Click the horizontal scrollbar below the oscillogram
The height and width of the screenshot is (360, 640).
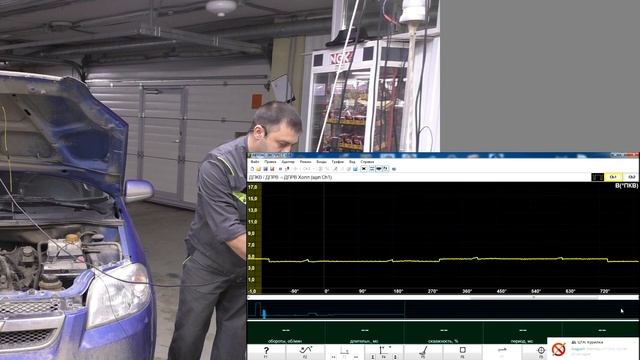click(x=443, y=298)
